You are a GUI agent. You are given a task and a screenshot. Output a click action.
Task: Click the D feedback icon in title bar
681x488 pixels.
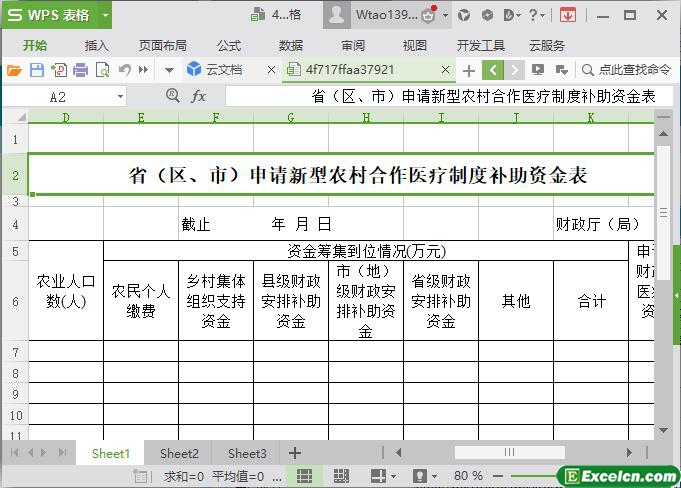pos(512,15)
